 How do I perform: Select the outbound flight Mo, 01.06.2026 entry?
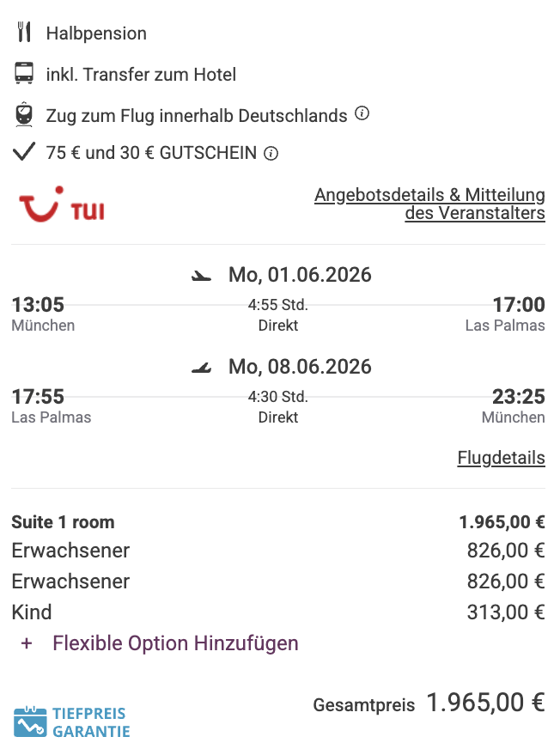[299, 275]
